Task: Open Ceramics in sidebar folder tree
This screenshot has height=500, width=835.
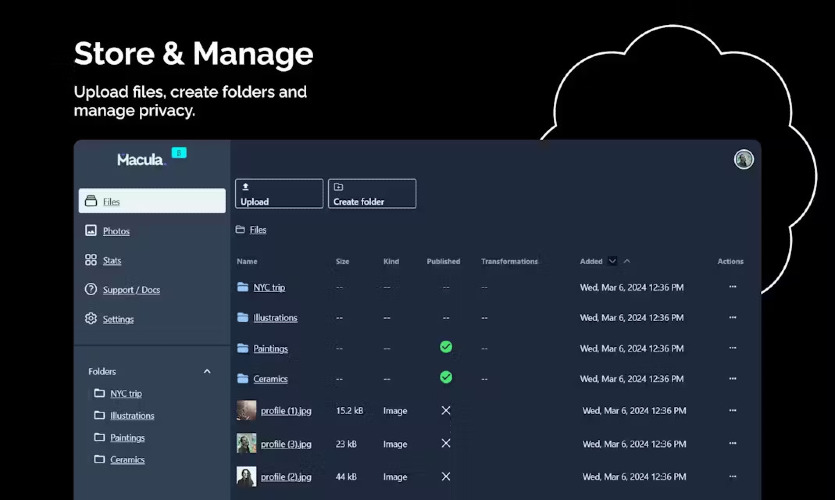Action: [x=127, y=460]
